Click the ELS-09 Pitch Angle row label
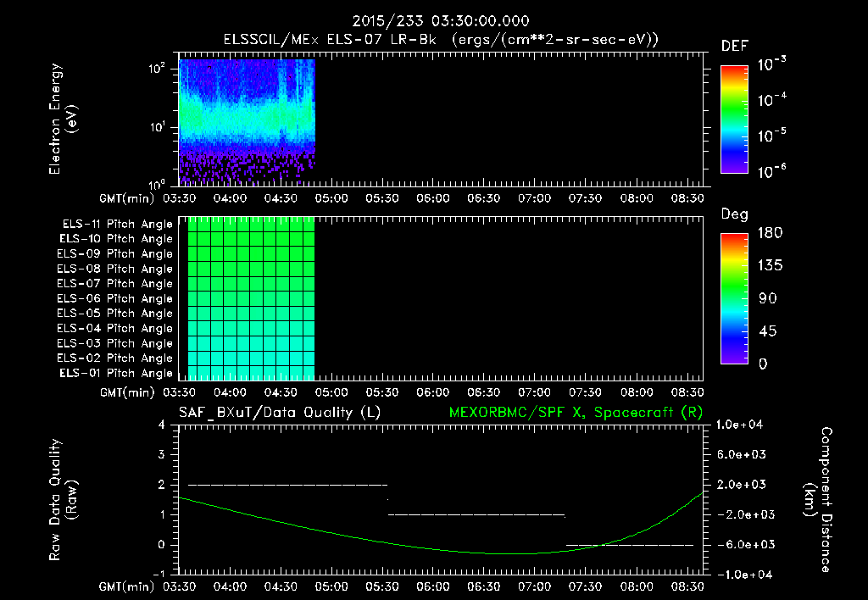 (114, 254)
